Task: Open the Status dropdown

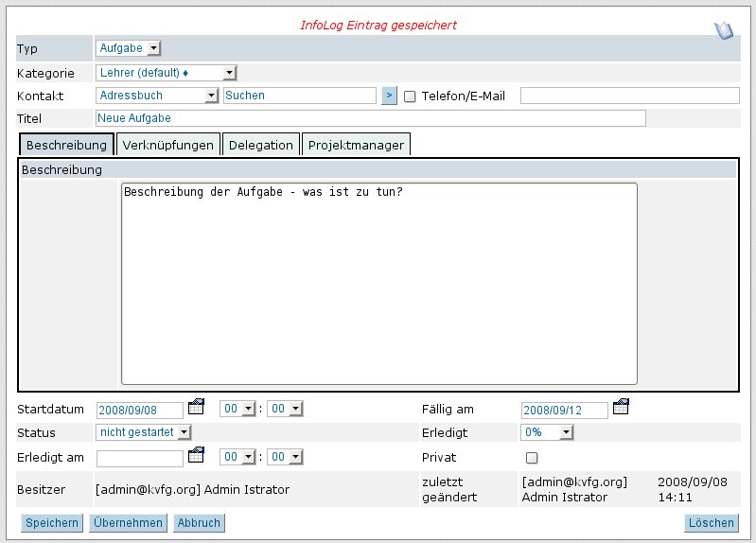Action: click(144, 432)
